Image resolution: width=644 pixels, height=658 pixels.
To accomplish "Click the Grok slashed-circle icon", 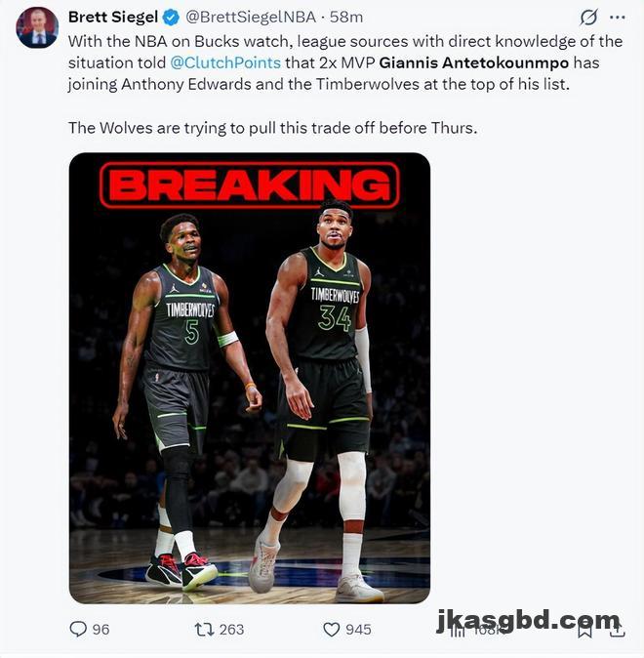I will point(588,18).
